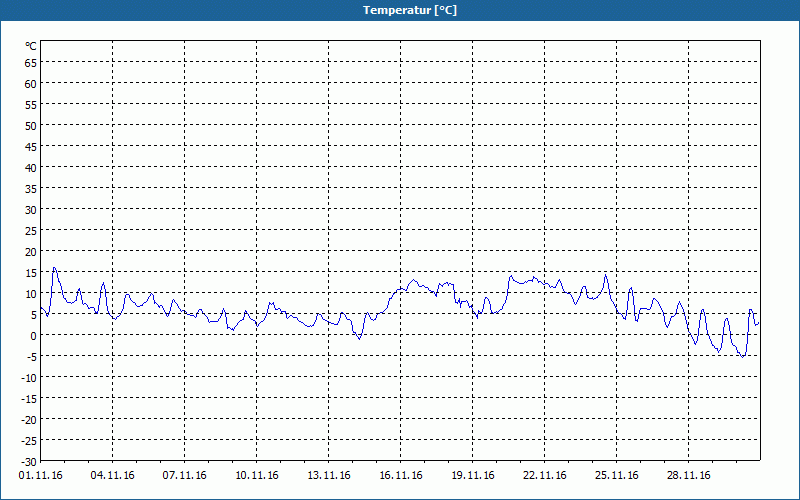This screenshot has width=800, height=500.
Task: Click the 10.11.16 date label
Action: tap(257, 475)
